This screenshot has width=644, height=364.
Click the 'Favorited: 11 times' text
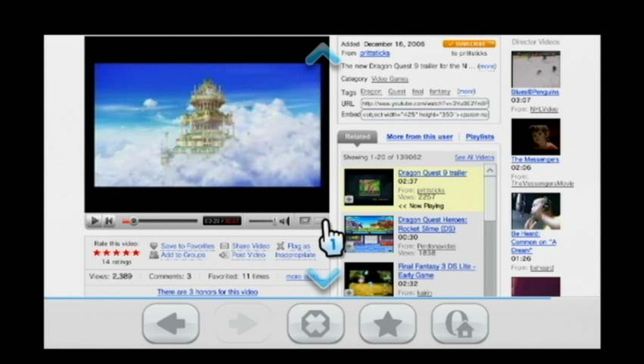click(239, 276)
